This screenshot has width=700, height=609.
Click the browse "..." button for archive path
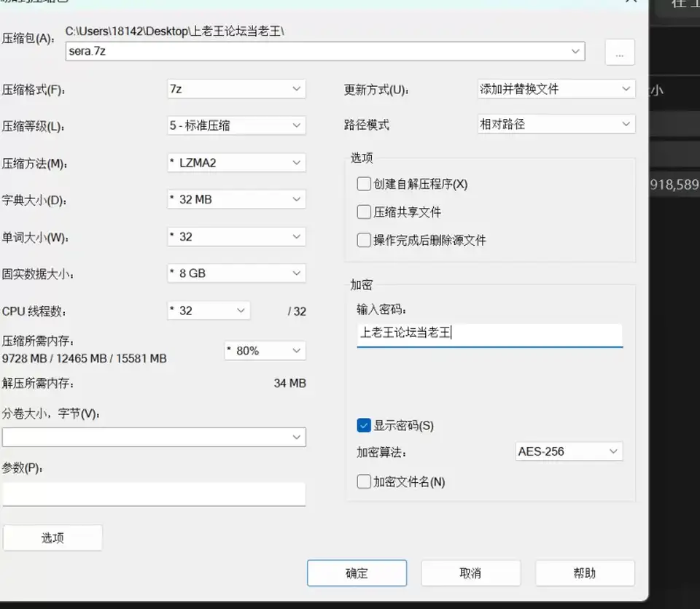(x=620, y=53)
